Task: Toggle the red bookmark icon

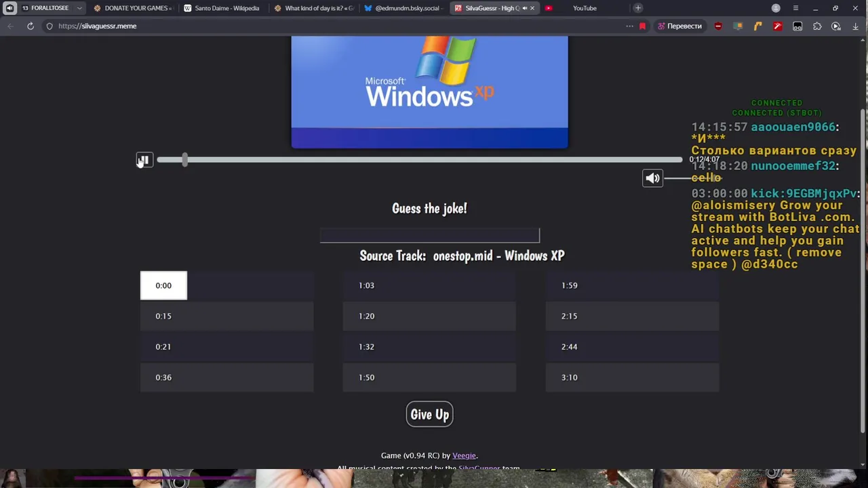Action: tap(642, 26)
